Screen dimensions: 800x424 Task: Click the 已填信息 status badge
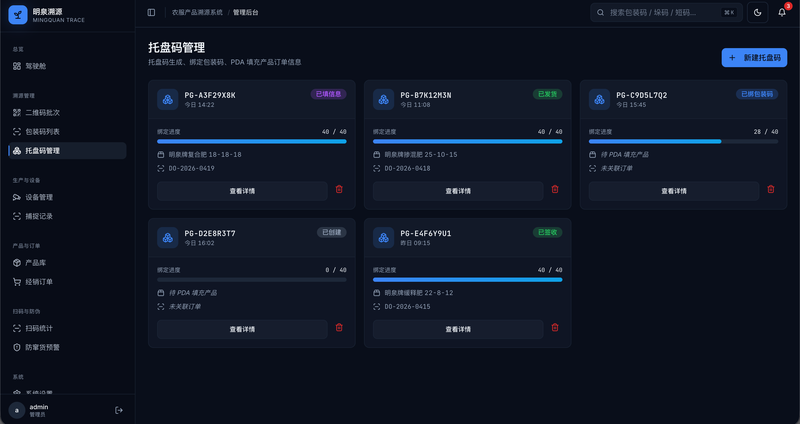329,94
